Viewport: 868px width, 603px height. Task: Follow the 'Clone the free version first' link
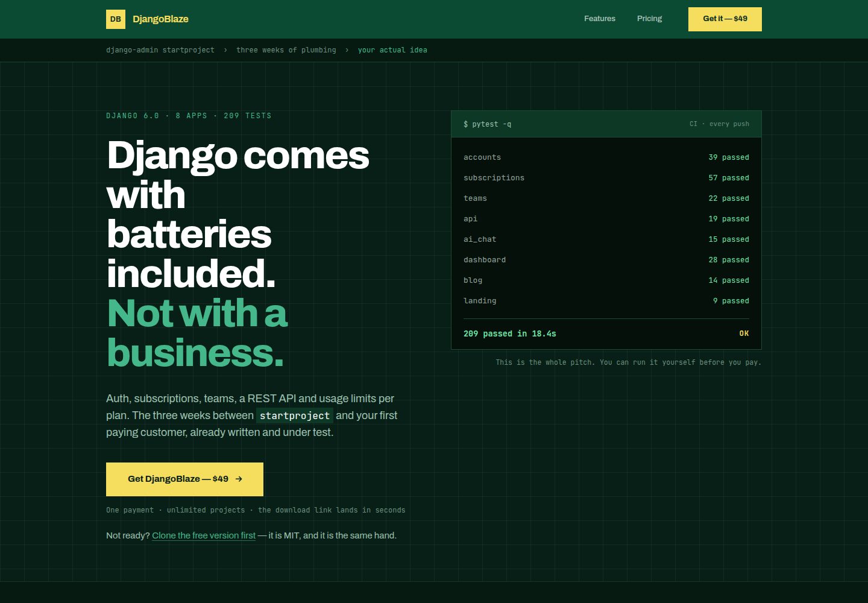pos(204,535)
